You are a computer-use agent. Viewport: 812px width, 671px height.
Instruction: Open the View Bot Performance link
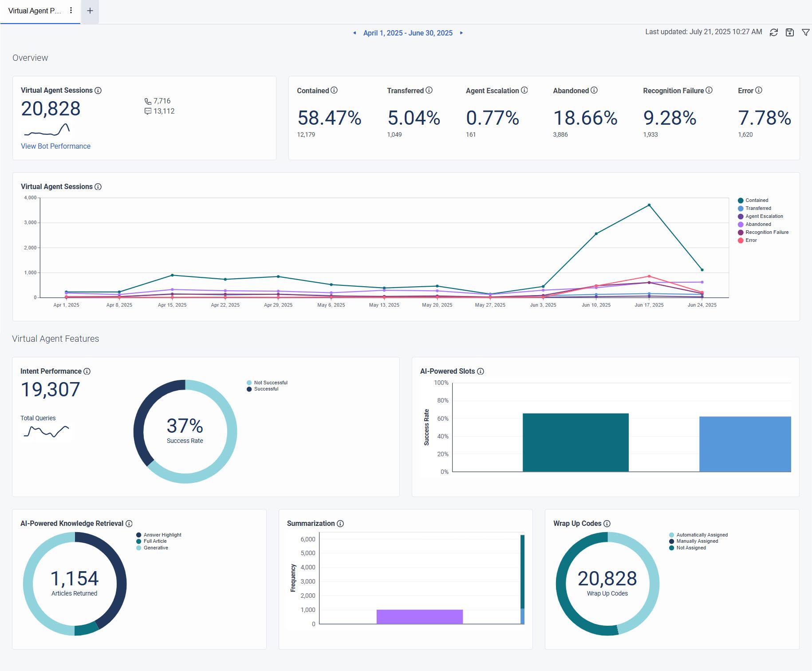click(x=55, y=146)
